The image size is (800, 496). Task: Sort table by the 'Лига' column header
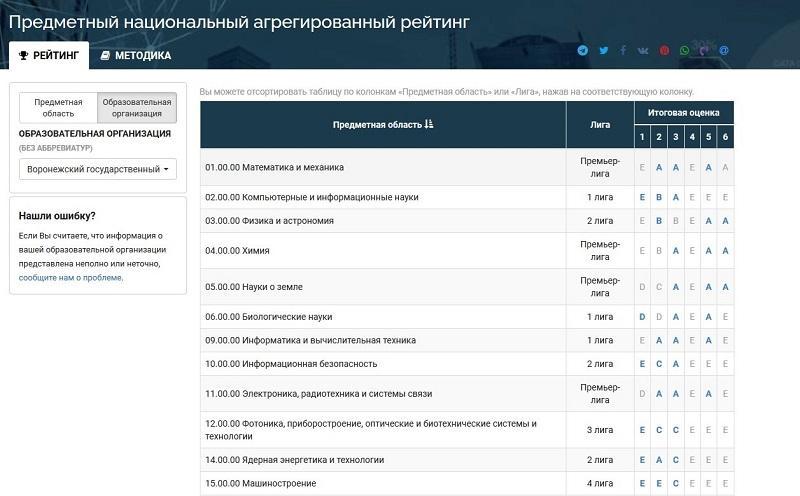click(601, 125)
